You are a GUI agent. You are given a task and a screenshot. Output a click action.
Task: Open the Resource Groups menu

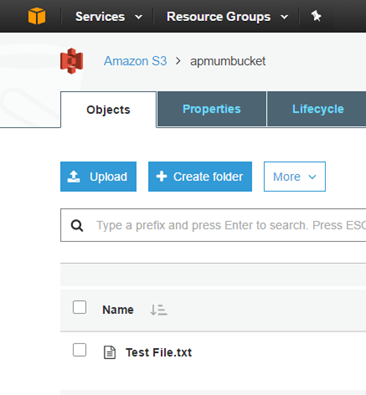point(227,17)
